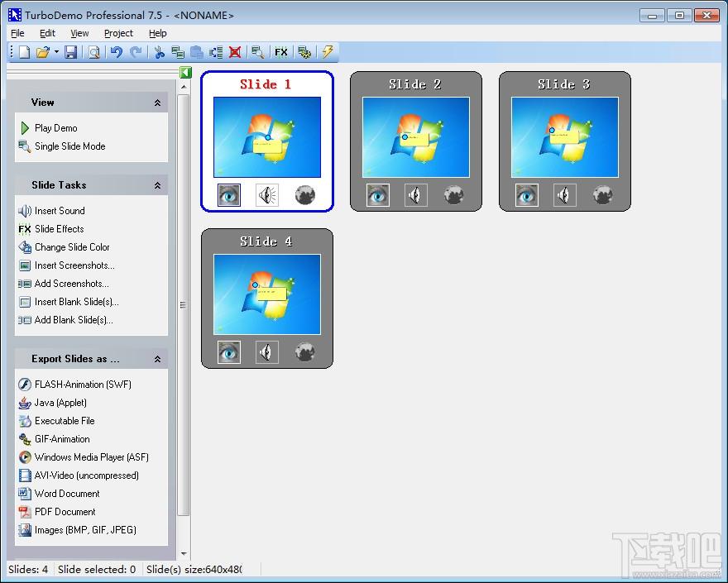
Task: Click the sidebar scroll up arrow
Action: click(184, 87)
